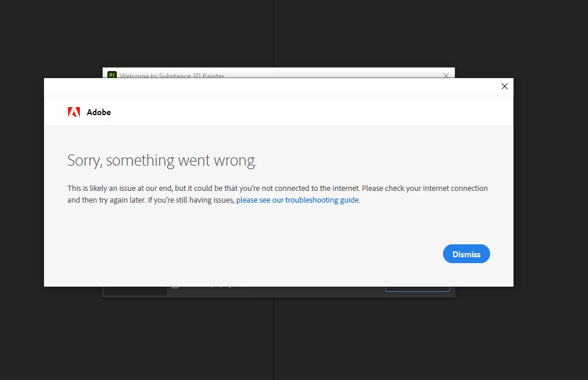The width and height of the screenshot is (588, 380).
Task: Close the Adobe error dialog window
Action: pyautogui.click(x=504, y=86)
